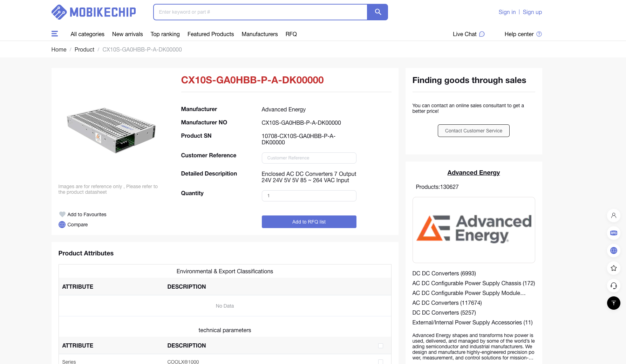The image size is (626, 364).
Task: Click Add to RFQ list button
Action: [x=309, y=222]
